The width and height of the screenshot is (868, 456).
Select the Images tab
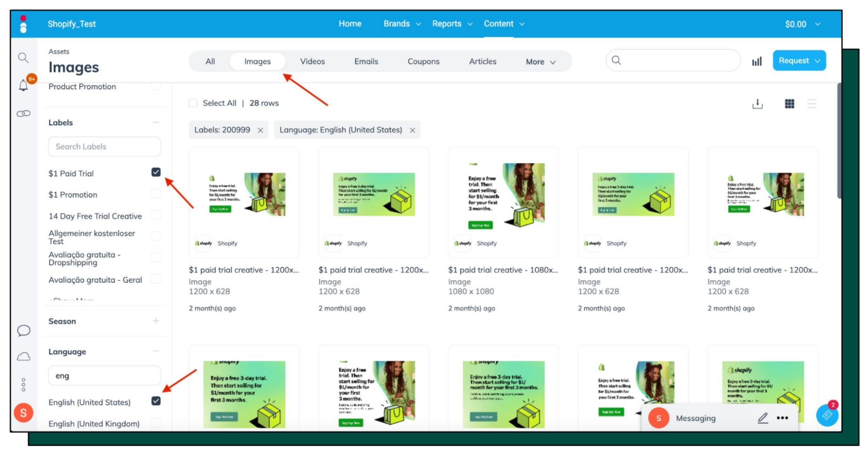[257, 62]
